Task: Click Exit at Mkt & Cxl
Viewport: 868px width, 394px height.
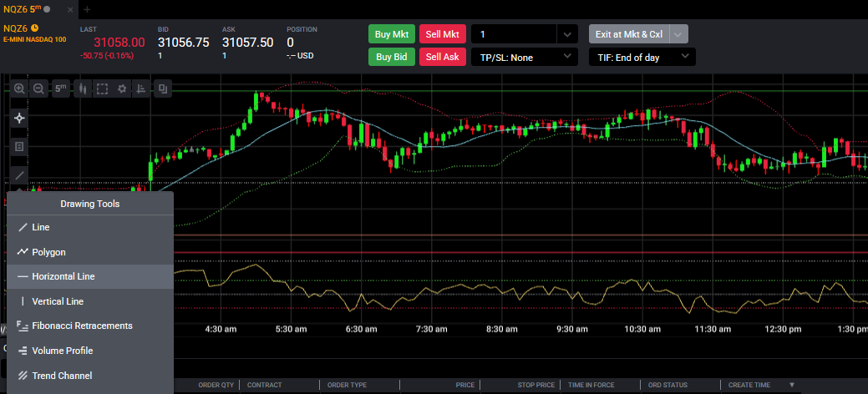Action: [629, 33]
